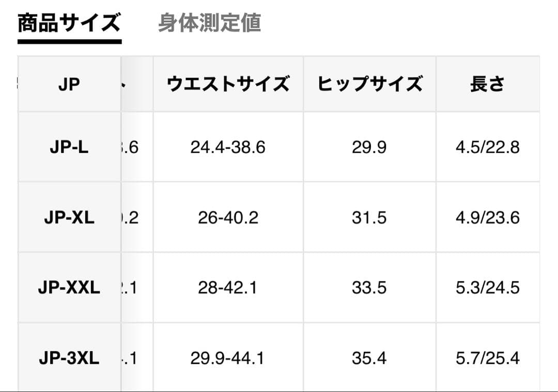Click length value 4.5/22.8 cell
This screenshot has width=558, height=392.
[x=488, y=147]
